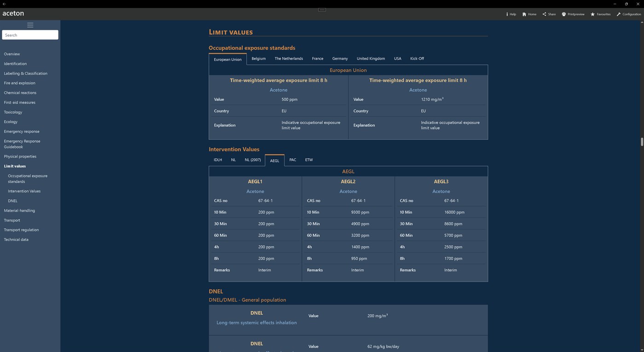Select the "500 ppm" exposure limit value
Image resolution: width=644 pixels, height=352 pixels.
(x=290, y=99)
